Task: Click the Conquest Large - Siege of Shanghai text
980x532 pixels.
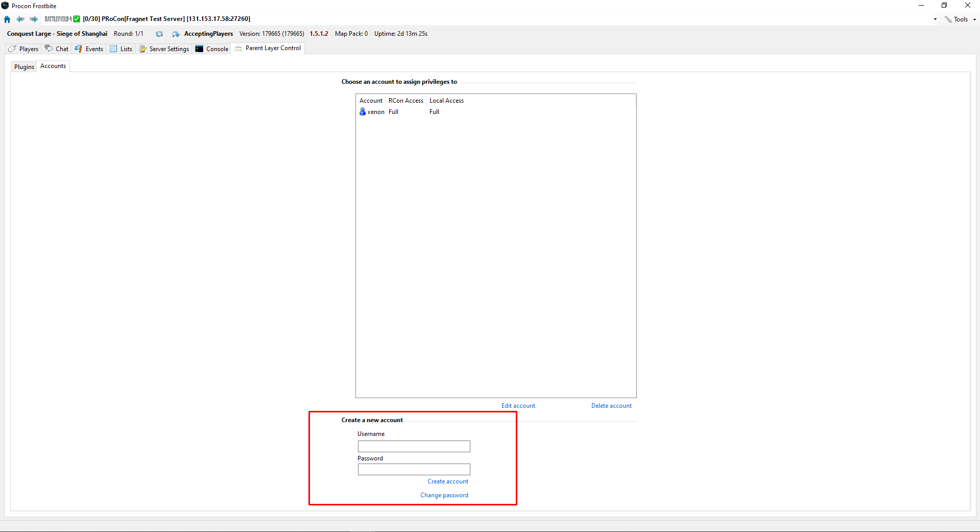Action: (x=57, y=34)
